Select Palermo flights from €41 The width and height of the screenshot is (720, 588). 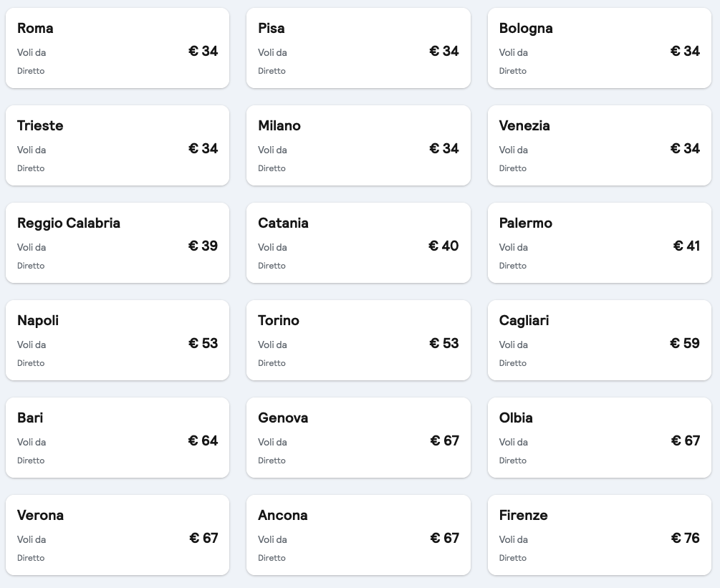[x=600, y=243]
